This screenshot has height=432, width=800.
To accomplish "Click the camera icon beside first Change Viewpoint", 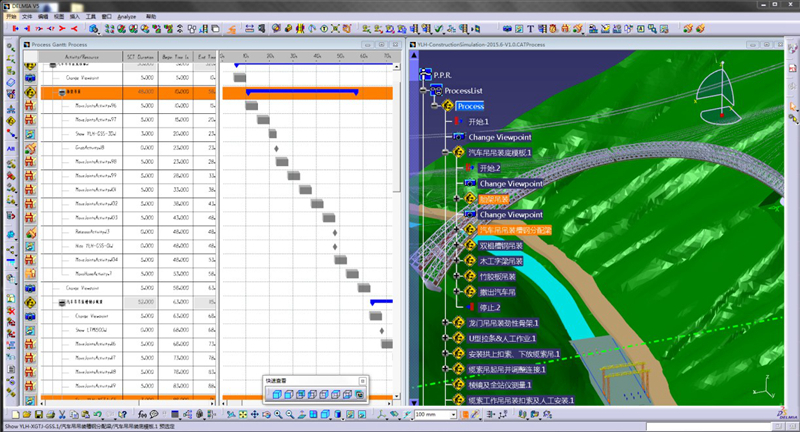I will (458, 137).
